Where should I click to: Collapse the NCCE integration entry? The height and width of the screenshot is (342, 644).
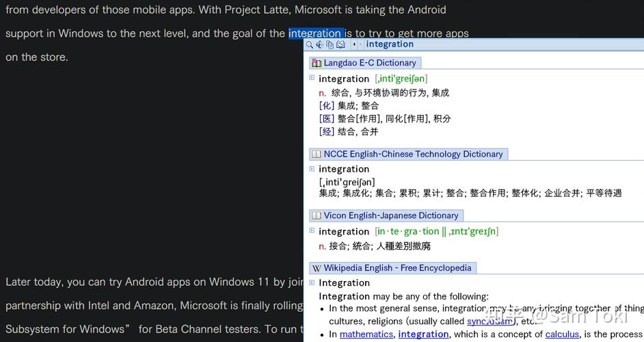point(312,168)
